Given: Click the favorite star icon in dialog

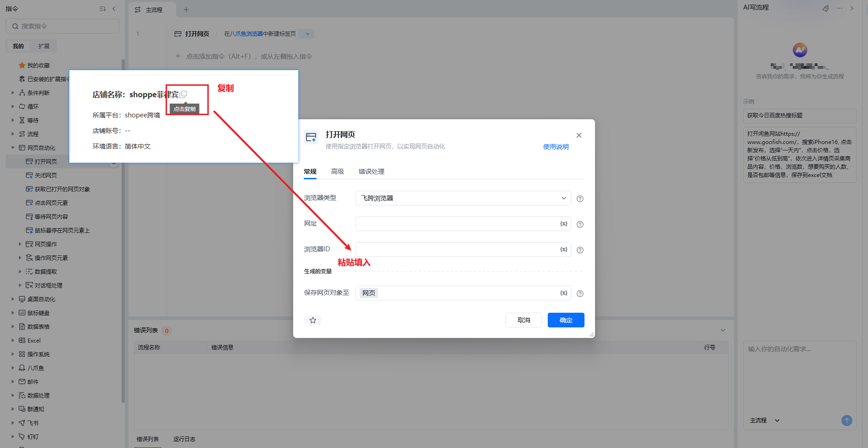Looking at the screenshot, I should 313,320.
